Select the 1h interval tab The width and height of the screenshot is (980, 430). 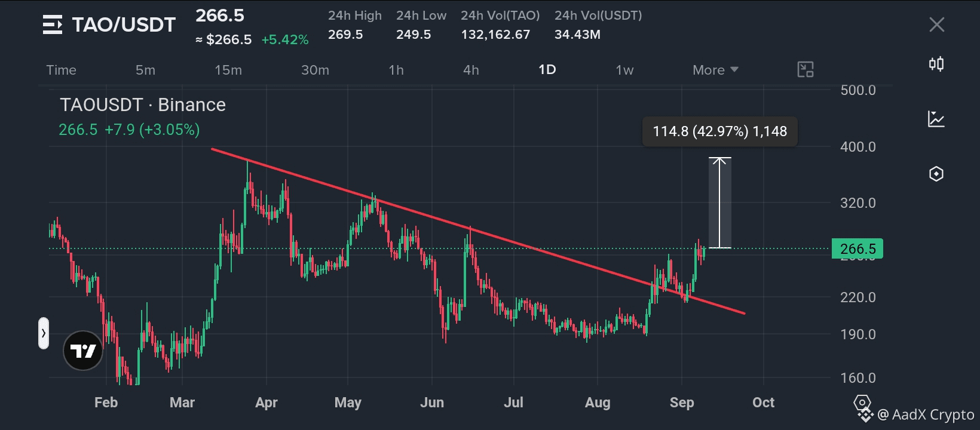396,70
